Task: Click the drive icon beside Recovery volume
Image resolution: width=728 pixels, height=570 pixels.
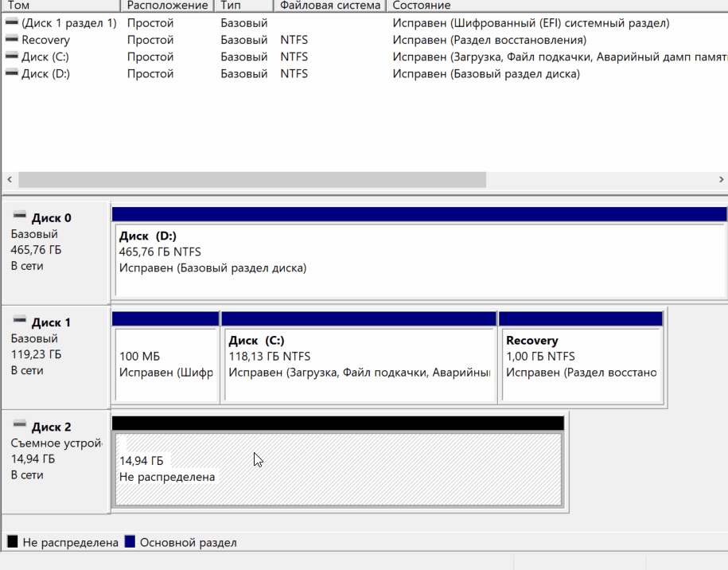Action: pyautogui.click(x=12, y=40)
